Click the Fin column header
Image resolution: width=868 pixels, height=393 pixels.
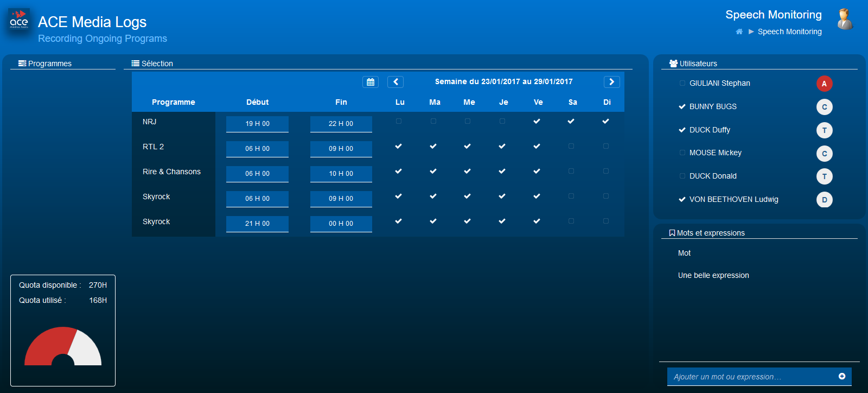pyautogui.click(x=341, y=102)
